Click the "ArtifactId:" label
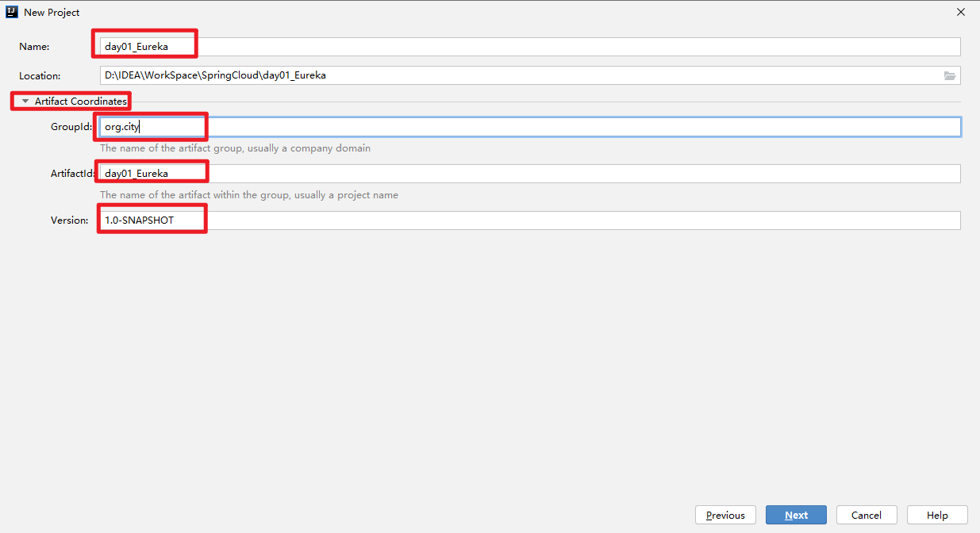980x533 pixels. 73,174
